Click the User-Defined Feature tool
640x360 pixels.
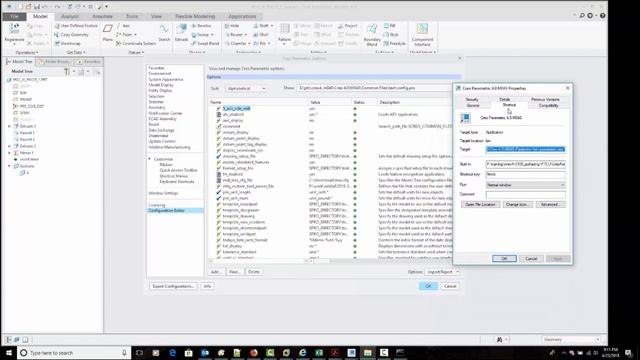coord(76,26)
